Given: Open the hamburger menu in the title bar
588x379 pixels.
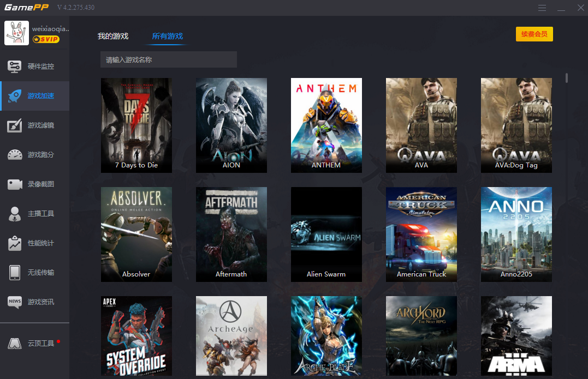Looking at the screenshot, I should 542,8.
